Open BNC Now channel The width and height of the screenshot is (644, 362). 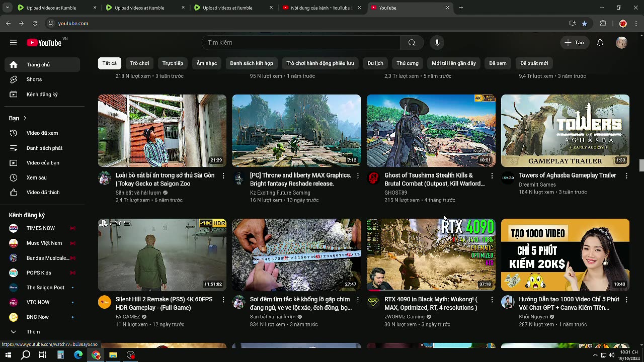42,317
